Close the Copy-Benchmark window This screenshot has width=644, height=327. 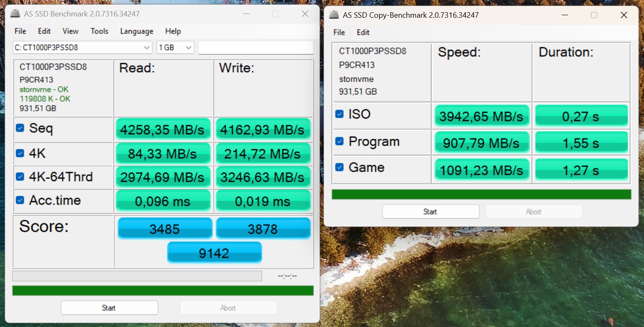point(624,15)
